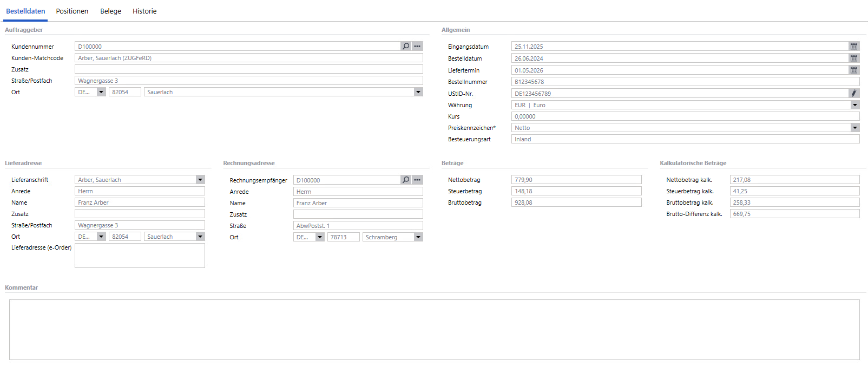
Task: Click the USt-ID-Nr. edit pencil icon
Action: (x=854, y=94)
